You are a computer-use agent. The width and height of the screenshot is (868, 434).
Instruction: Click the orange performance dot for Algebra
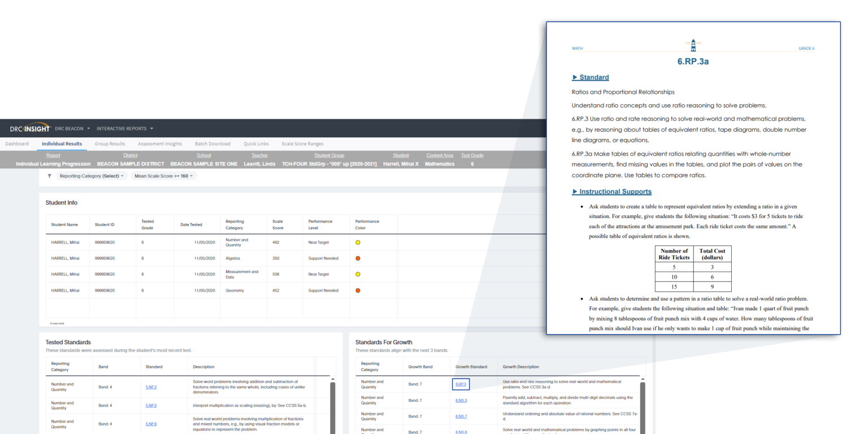(x=358, y=258)
